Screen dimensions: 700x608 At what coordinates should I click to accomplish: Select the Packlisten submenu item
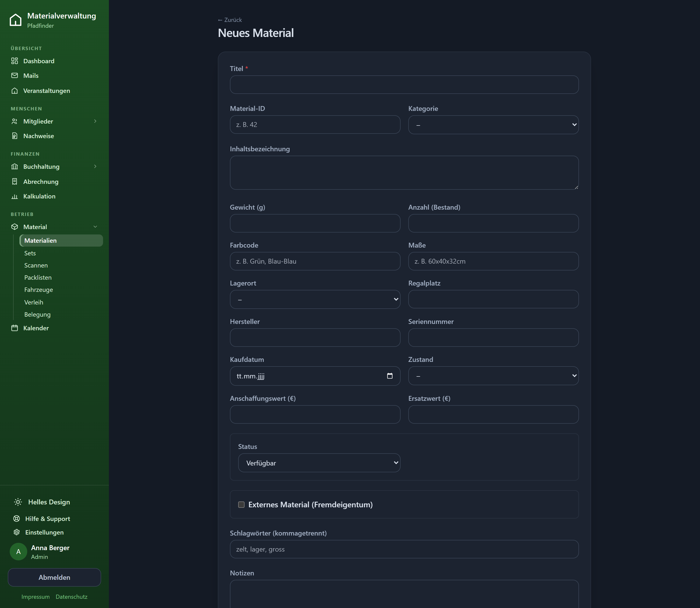click(x=61, y=277)
